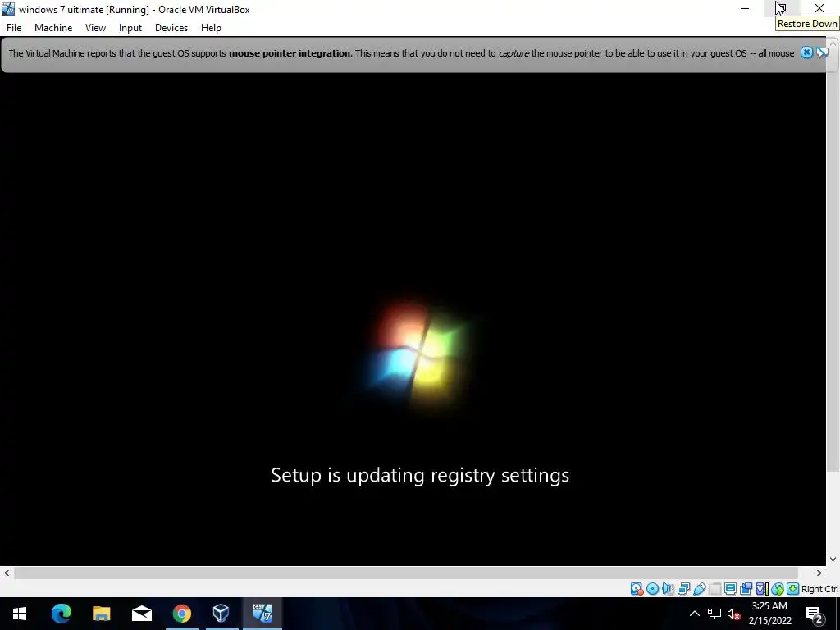Switch to Google Chrome on the taskbar
The width and height of the screenshot is (840, 630).
(x=181, y=614)
